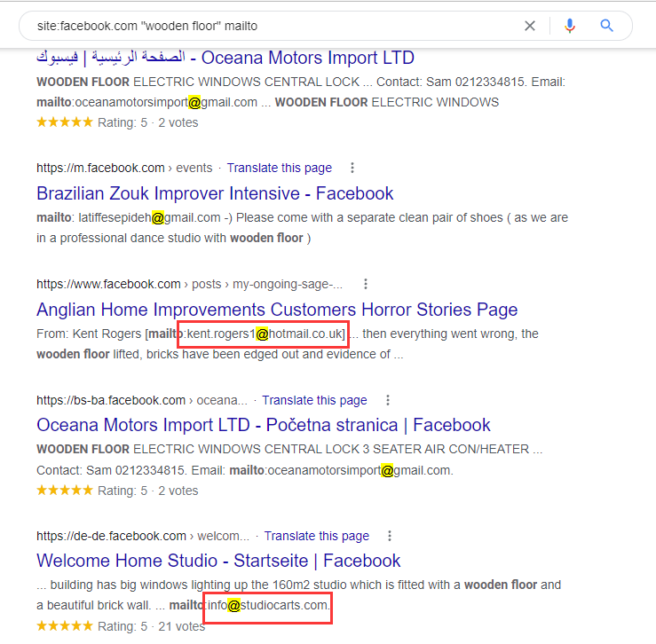The width and height of the screenshot is (656, 644).
Task: Open Oceana Motors Početna stranica result
Action: 263,425
